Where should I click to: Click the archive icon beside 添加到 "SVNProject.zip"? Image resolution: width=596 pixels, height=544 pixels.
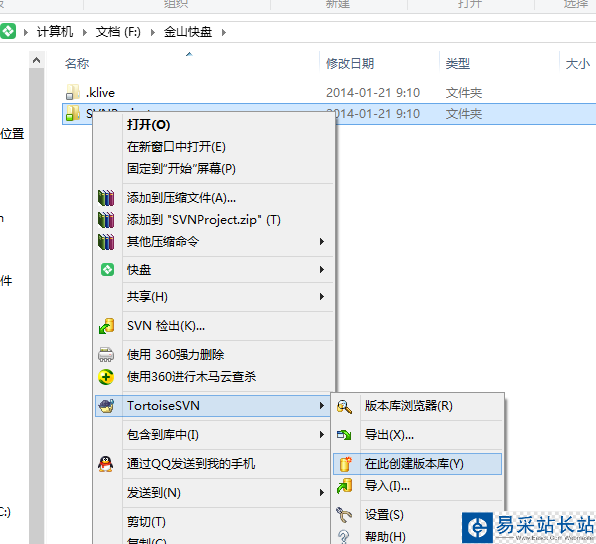point(106,220)
